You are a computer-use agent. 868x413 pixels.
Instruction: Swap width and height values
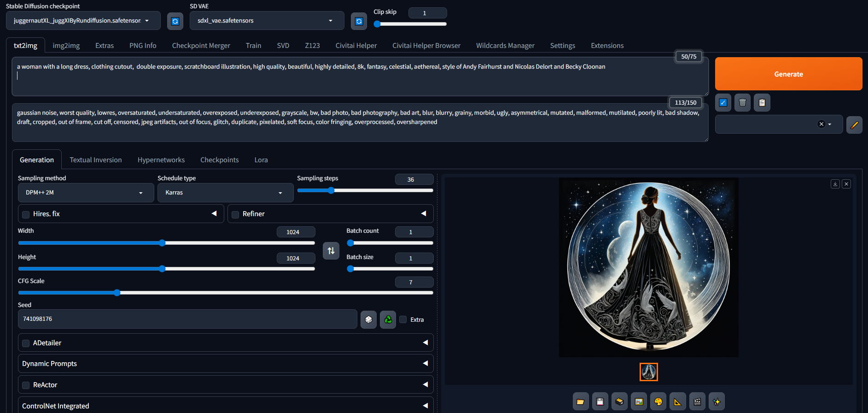point(331,251)
